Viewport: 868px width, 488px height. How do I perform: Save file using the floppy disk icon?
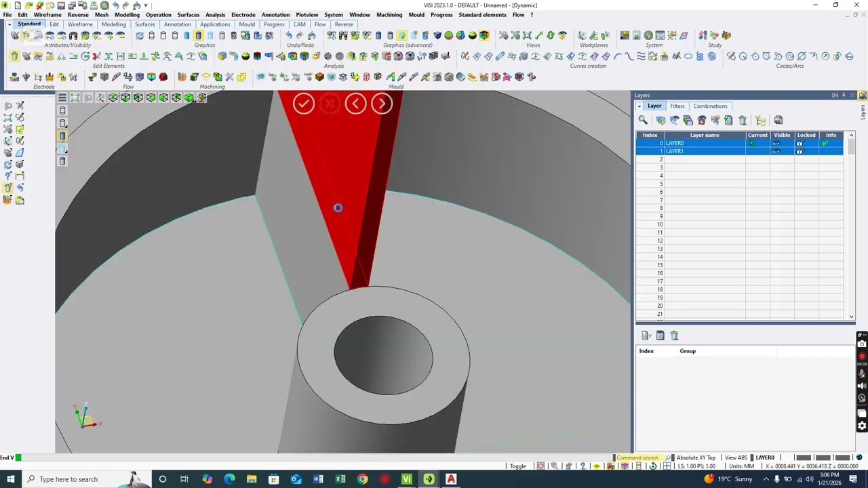pos(61,5)
